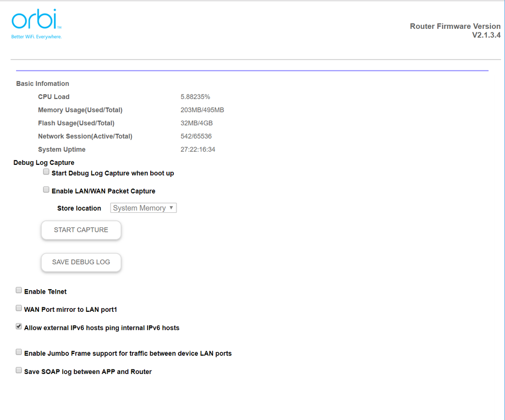Click the Orbi logo

tap(35, 21)
